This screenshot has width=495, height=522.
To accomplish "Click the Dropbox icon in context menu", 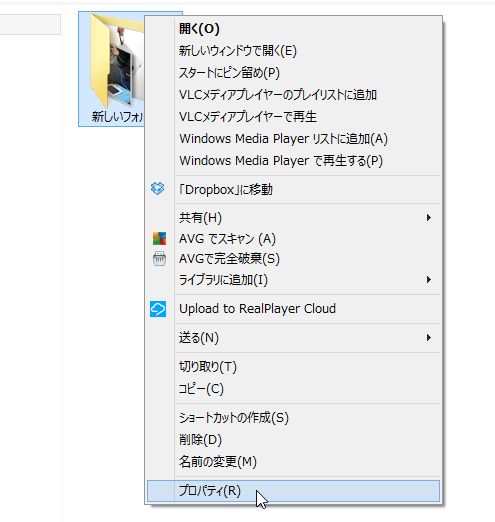I will click(157, 189).
